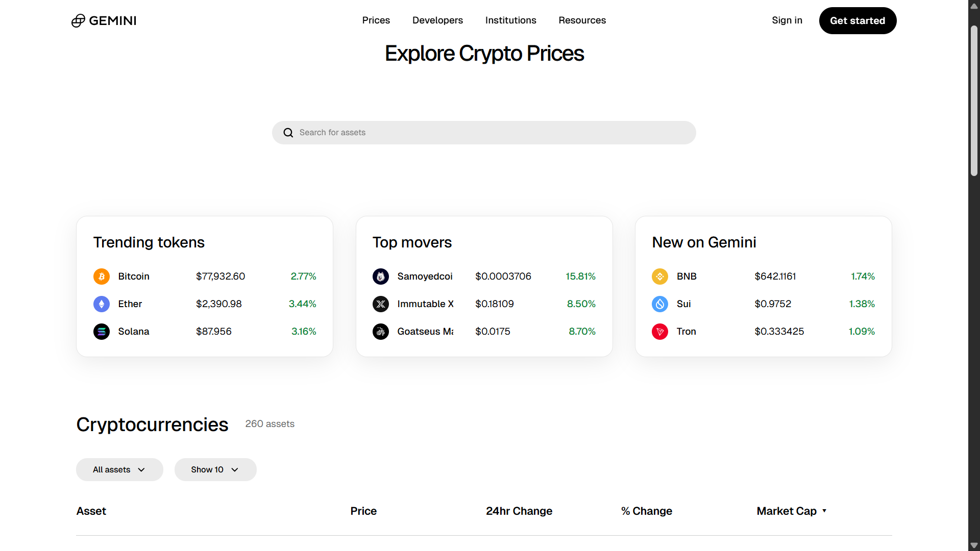The width and height of the screenshot is (980, 551).
Task: Click the BNB icon in New on Gemini
Action: (659, 276)
